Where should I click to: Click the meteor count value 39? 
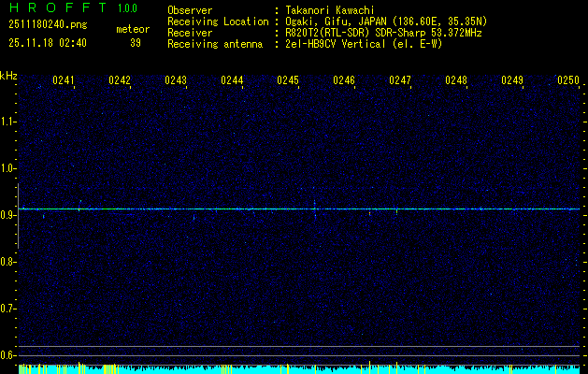click(136, 43)
